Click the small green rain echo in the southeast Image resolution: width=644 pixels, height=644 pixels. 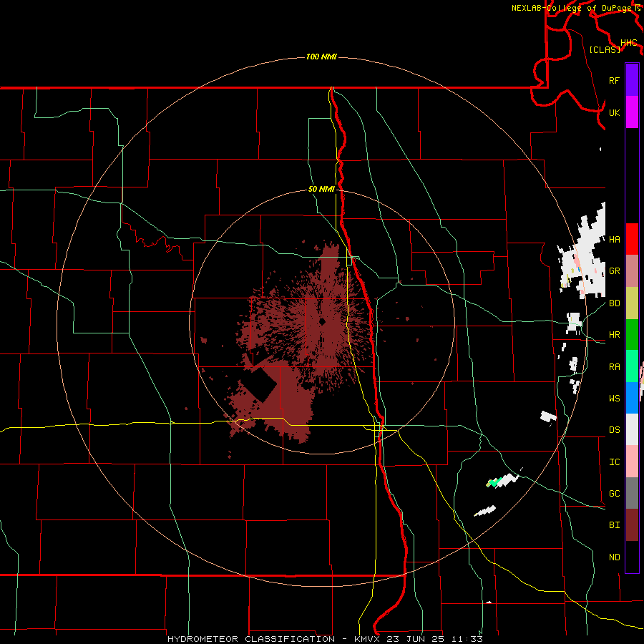click(x=494, y=482)
